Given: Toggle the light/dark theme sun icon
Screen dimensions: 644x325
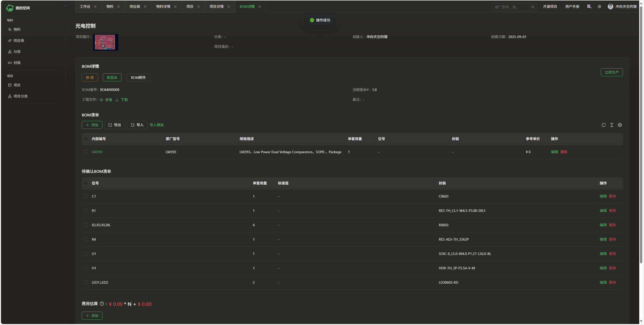Looking at the screenshot, I should click(x=599, y=7).
